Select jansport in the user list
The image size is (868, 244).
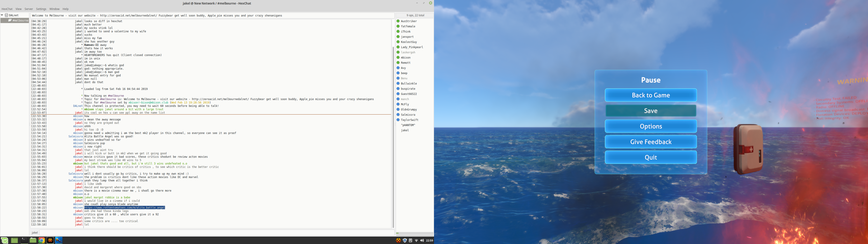(x=407, y=37)
